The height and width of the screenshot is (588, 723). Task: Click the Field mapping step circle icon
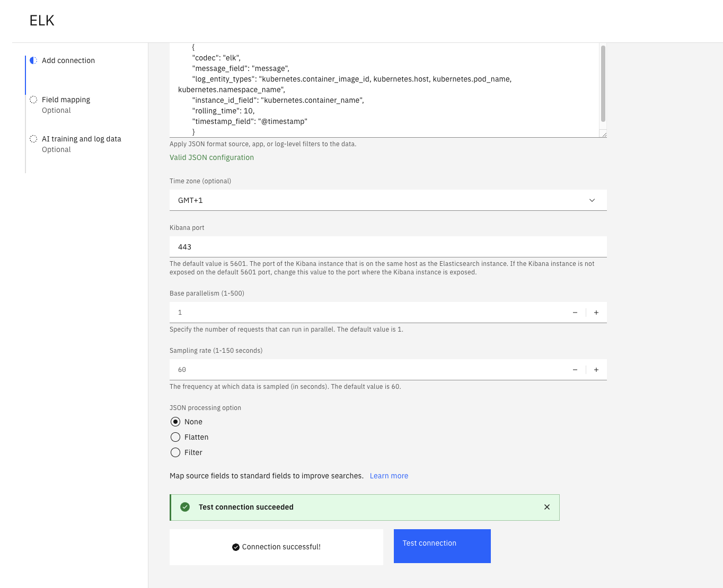(33, 100)
